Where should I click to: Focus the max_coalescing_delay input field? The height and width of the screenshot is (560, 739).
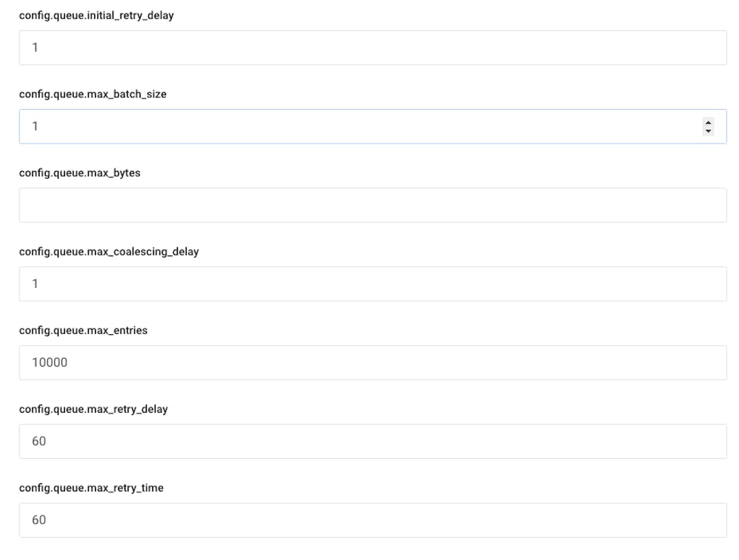tap(372, 284)
